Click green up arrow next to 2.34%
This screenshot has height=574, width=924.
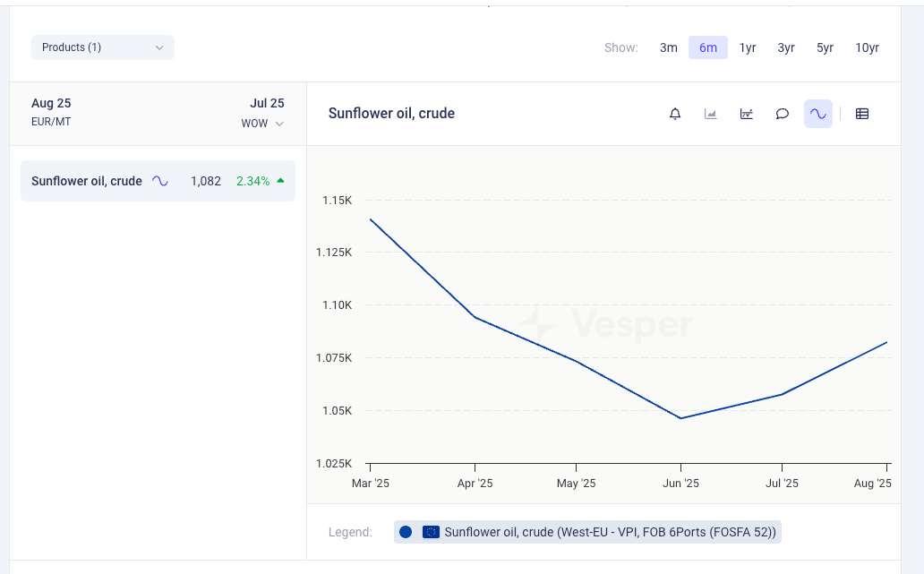pos(280,180)
